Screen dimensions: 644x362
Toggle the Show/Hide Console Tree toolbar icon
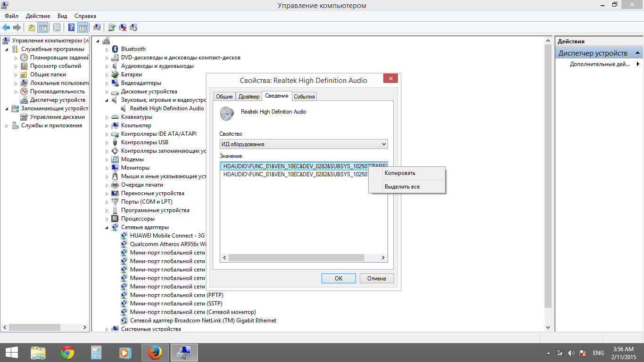[x=42, y=27]
